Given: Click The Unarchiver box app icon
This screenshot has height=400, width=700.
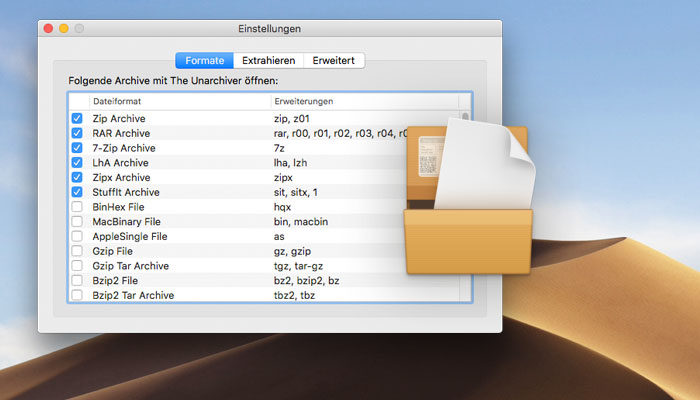Looking at the screenshot, I should coord(469,196).
